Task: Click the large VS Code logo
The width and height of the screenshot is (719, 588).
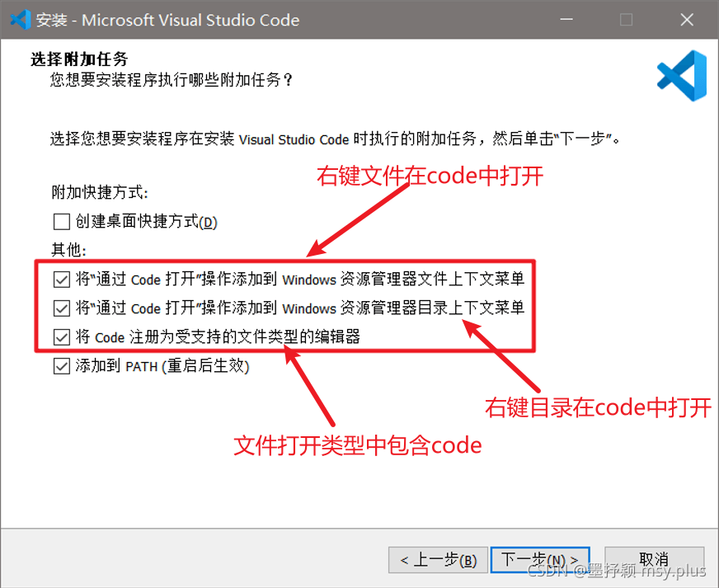Action: [682, 76]
